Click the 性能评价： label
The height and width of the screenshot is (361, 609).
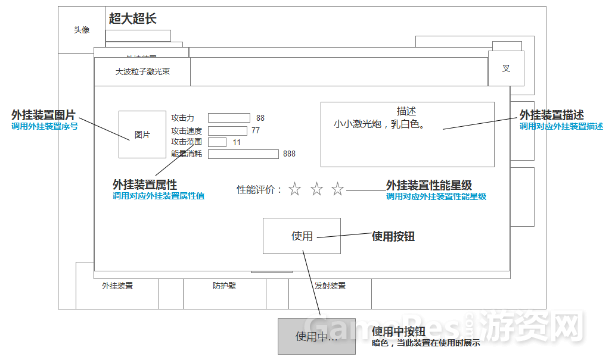point(259,190)
